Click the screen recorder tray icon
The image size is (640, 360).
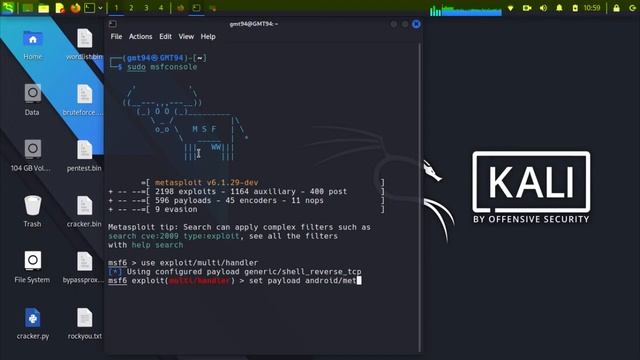[527, 8]
